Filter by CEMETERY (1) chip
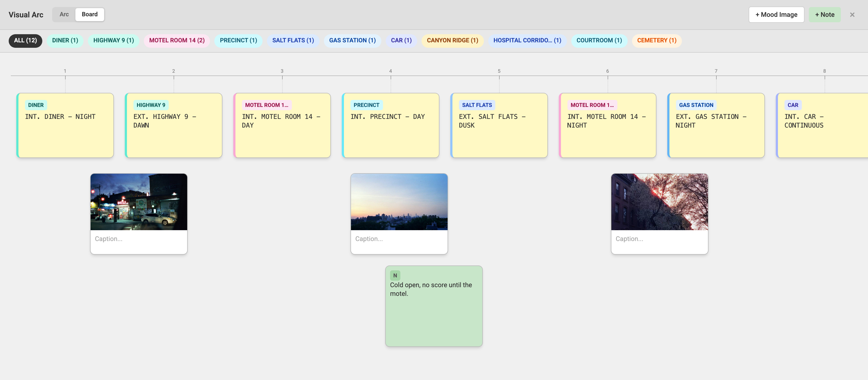Image resolution: width=868 pixels, height=380 pixels. 656,40
